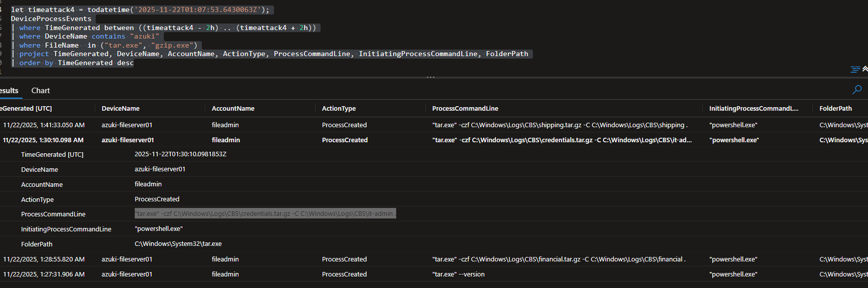Screen dimensions: 868x288
Task: Sort by AccountName column header
Action: 233,109
